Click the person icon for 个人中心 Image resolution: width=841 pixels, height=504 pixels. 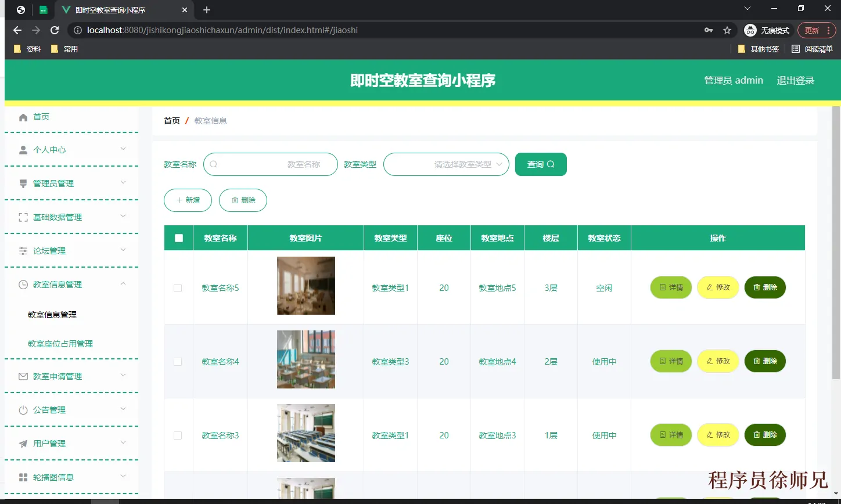pyautogui.click(x=23, y=150)
